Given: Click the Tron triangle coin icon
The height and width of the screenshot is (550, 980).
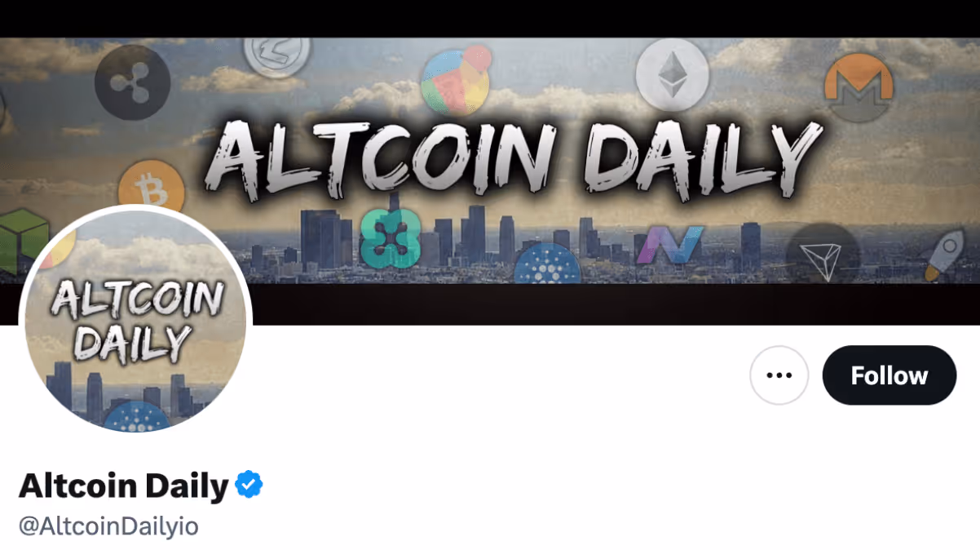Looking at the screenshot, I should click(823, 254).
